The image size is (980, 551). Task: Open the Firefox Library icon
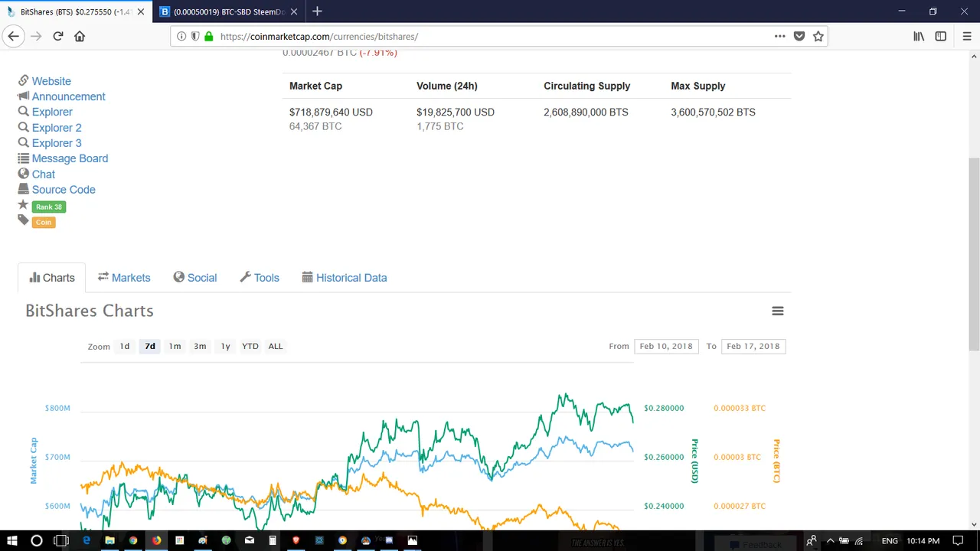[x=919, y=36]
